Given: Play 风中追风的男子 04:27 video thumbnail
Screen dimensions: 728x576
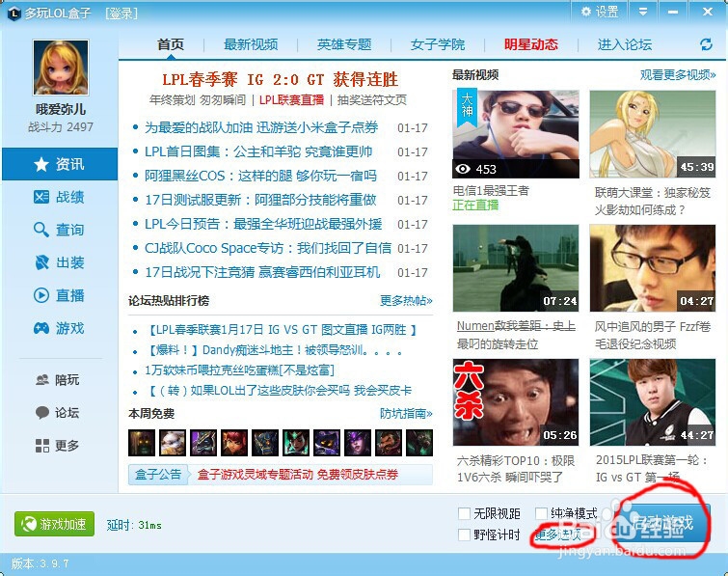Looking at the screenshot, I should pyautogui.click(x=653, y=268).
